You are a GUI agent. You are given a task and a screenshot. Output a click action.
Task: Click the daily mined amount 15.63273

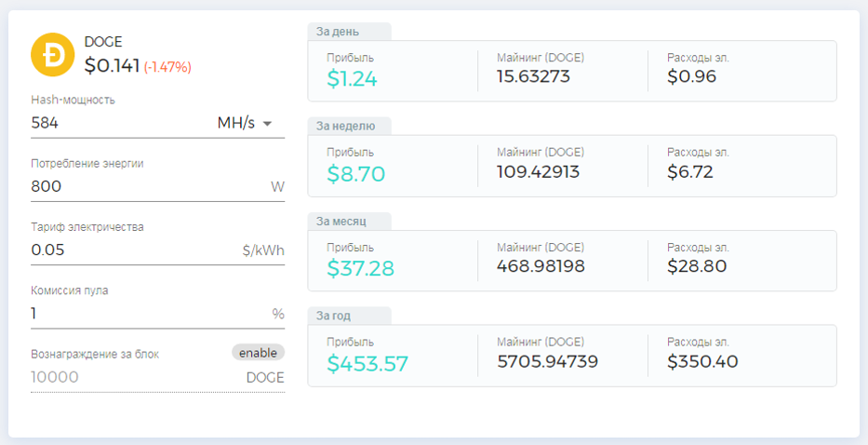[x=533, y=76]
